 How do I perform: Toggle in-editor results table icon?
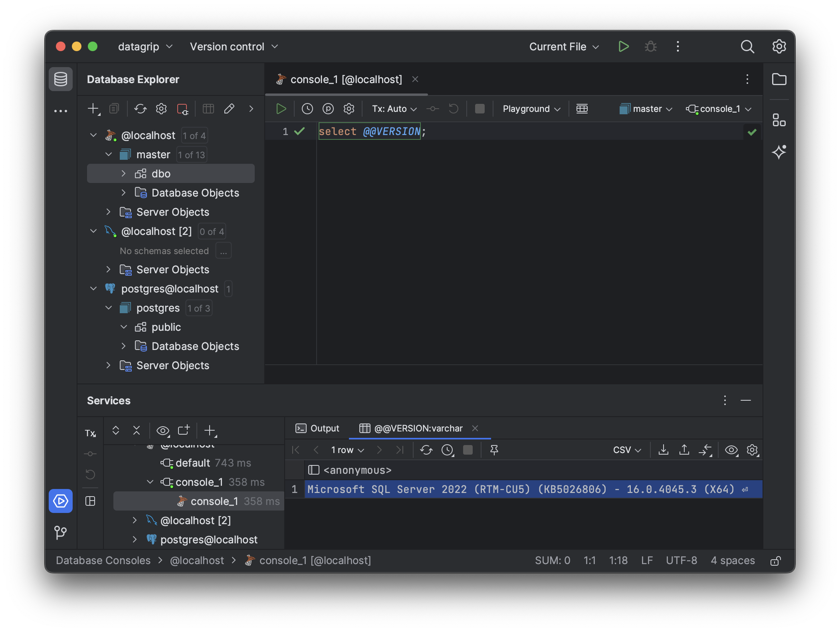coord(582,109)
